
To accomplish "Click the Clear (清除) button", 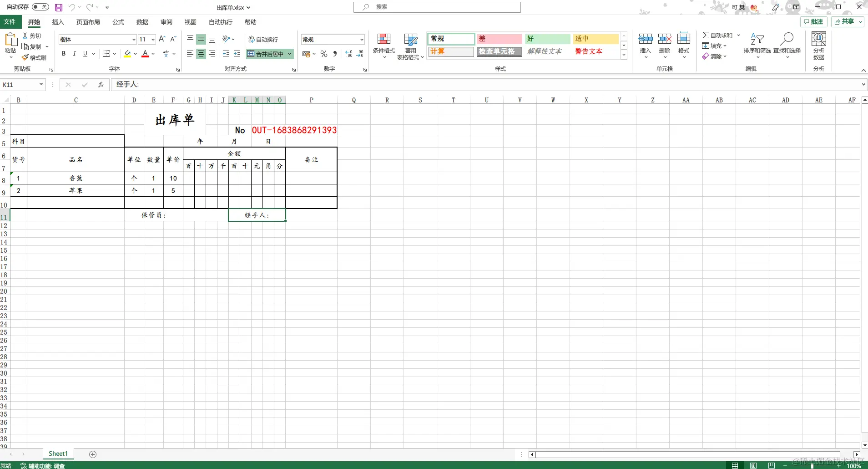I will [714, 56].
